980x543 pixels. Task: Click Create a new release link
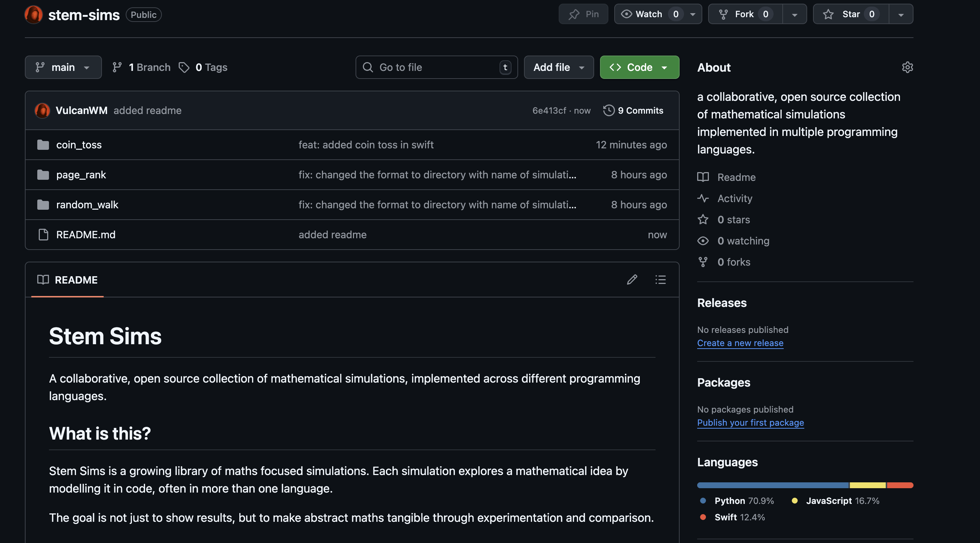(x=740, y=343)
